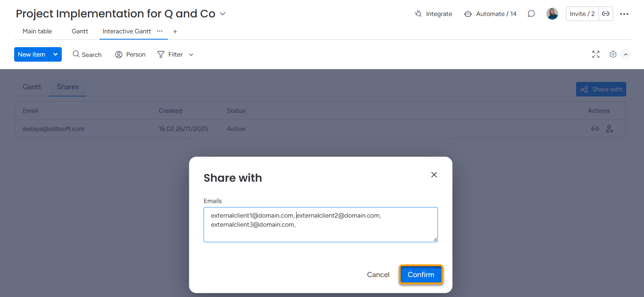
Task: Click the Integrate plug icon
Action: coord(418,14)
